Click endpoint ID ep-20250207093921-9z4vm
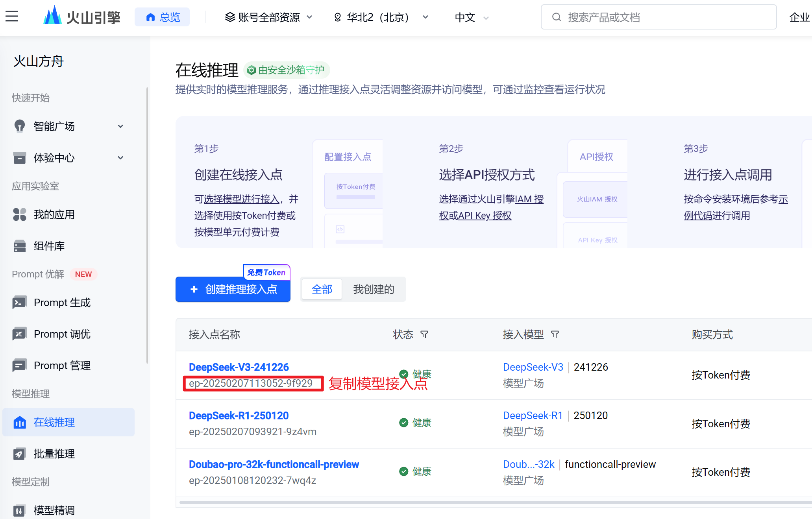This screenshot has width=812, height=519. [x=253, y=432]
